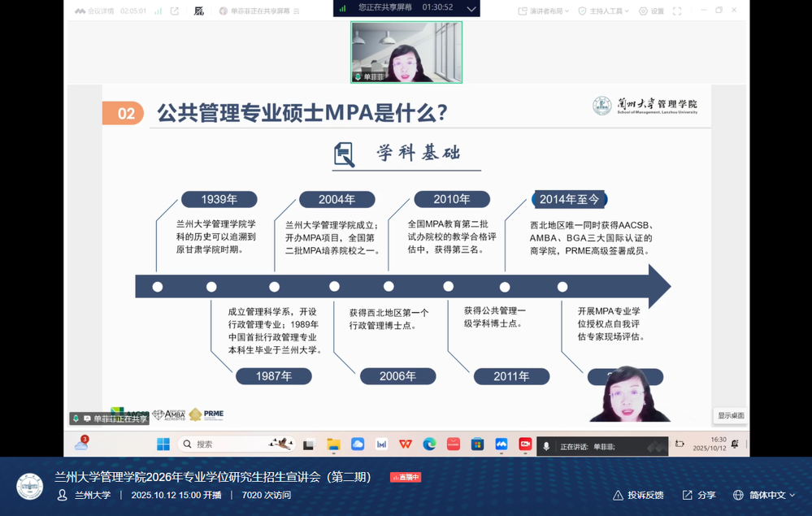The image size is (812, 516).
Task: Open the Windows Start menu
Action: 163,444
